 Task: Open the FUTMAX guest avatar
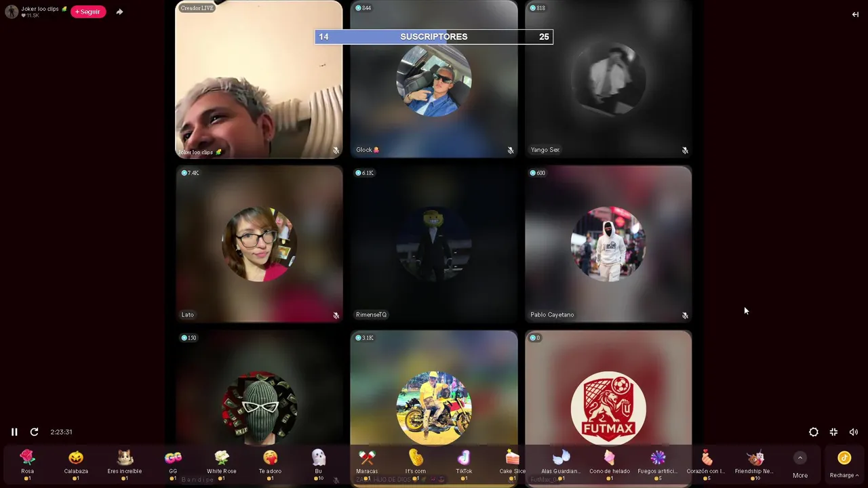[608, 409]
